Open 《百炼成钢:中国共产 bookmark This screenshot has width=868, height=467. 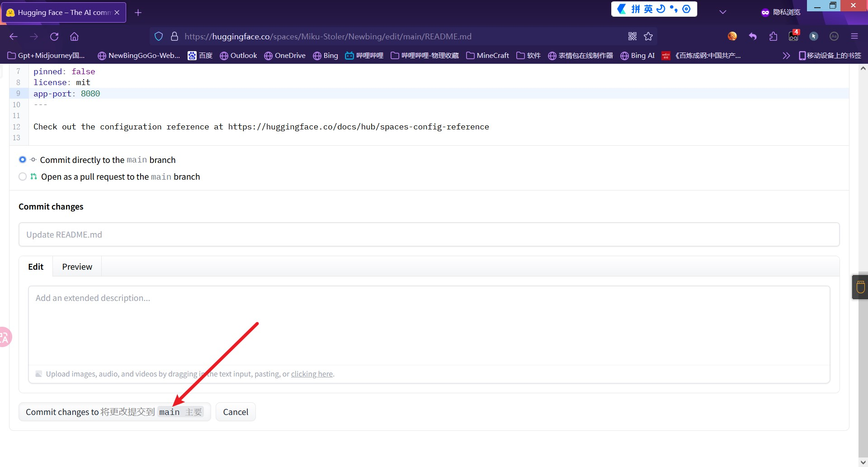click(x=701, y=56)
